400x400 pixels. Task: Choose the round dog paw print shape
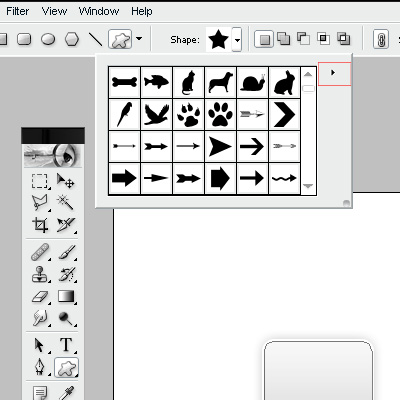coord(220,114)
